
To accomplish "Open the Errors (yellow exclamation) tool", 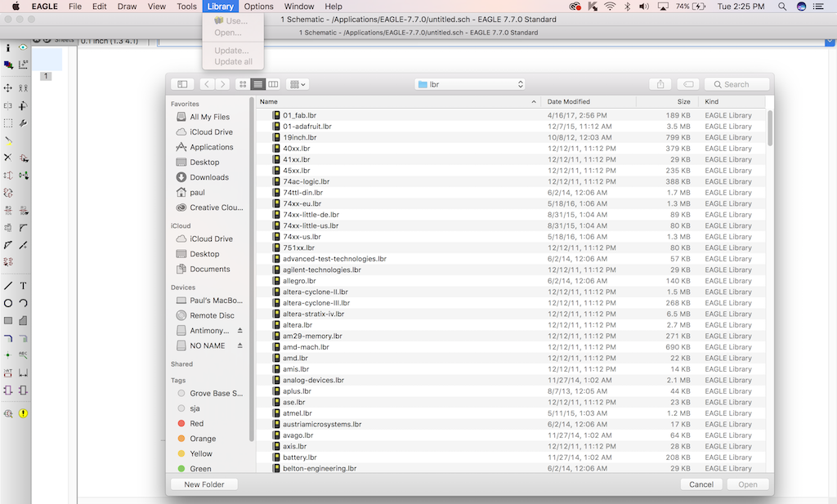I will pyautogui.click(x=23, y=413).
